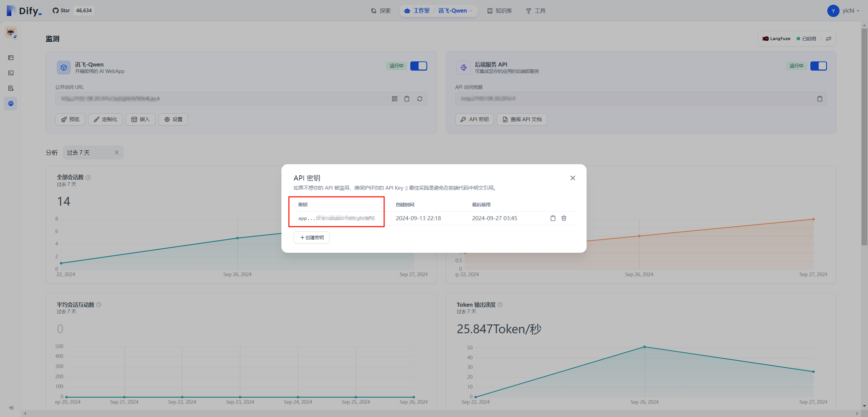The height and width of the screenshot is (417, 868).
Task: Open the GitHub Star link
Action: tap(61, 11)
